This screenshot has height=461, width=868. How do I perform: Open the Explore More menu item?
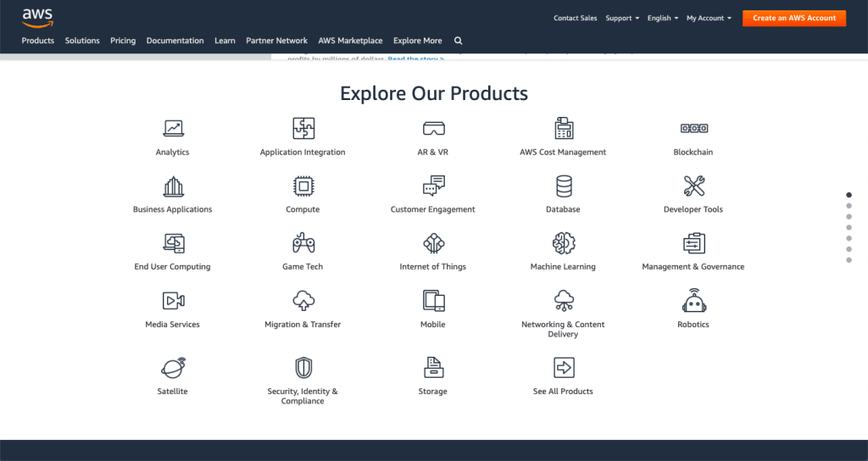pos(417,41)
